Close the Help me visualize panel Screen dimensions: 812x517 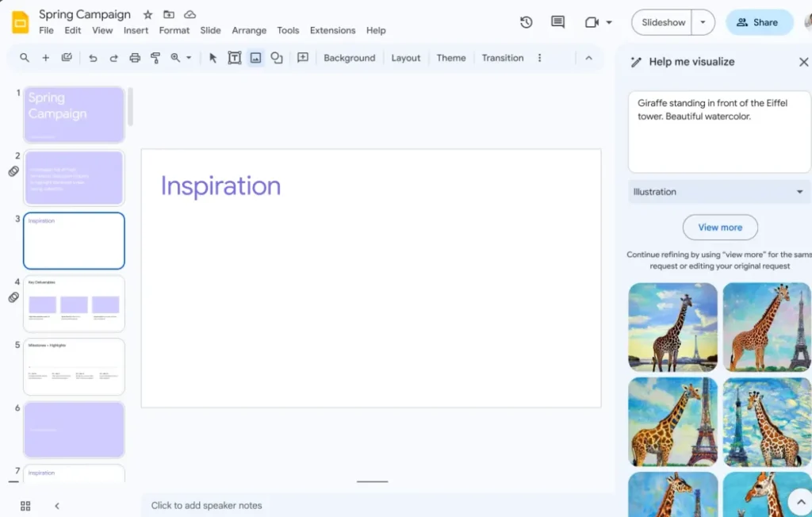coord(803,62)
